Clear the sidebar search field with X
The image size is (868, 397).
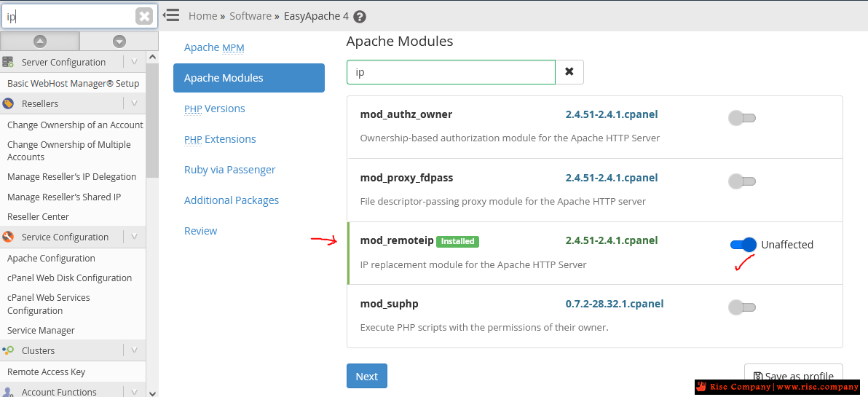click(144, 16)
